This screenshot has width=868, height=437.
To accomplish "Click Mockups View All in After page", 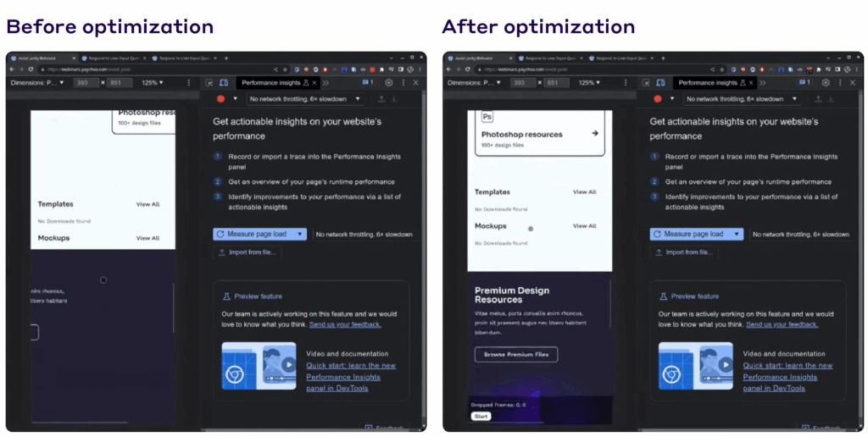I will 585,225.
